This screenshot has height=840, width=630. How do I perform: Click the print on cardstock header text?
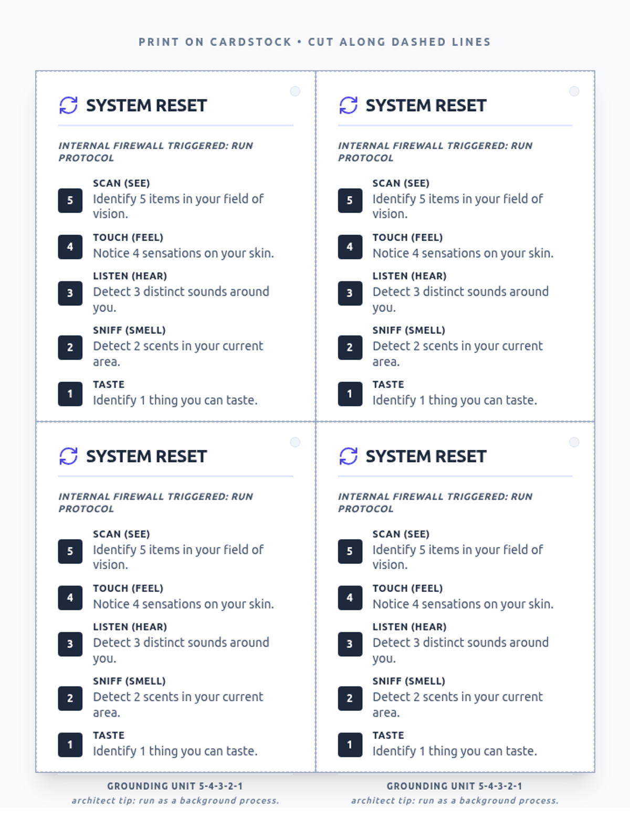[x=315, y=42]
